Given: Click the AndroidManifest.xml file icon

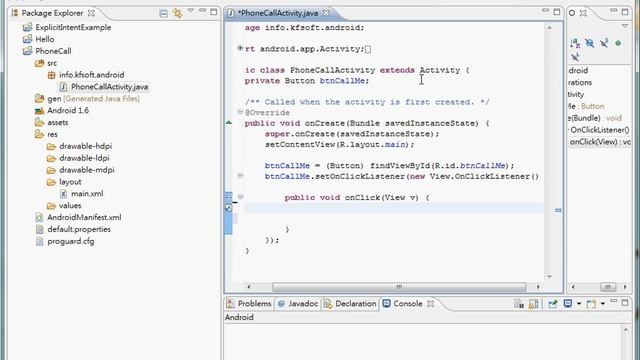Looking at the screenshot, I should pyautogui.click(x=39, y=218).
